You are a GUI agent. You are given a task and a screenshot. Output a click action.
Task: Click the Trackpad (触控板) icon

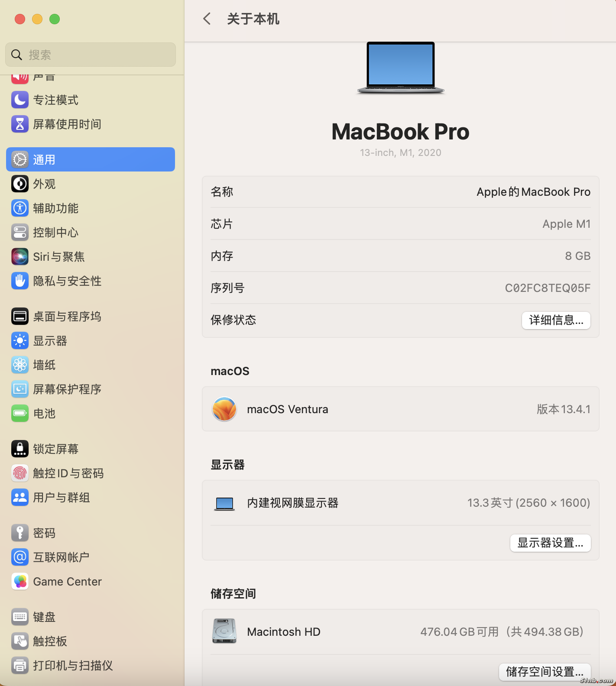[x=20, y=641]
